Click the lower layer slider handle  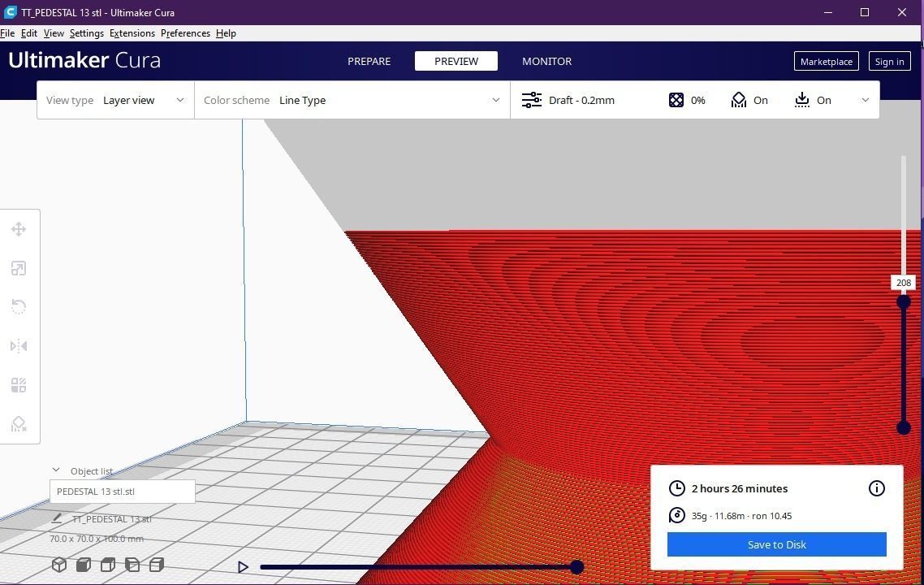click(x=904, y=427)
